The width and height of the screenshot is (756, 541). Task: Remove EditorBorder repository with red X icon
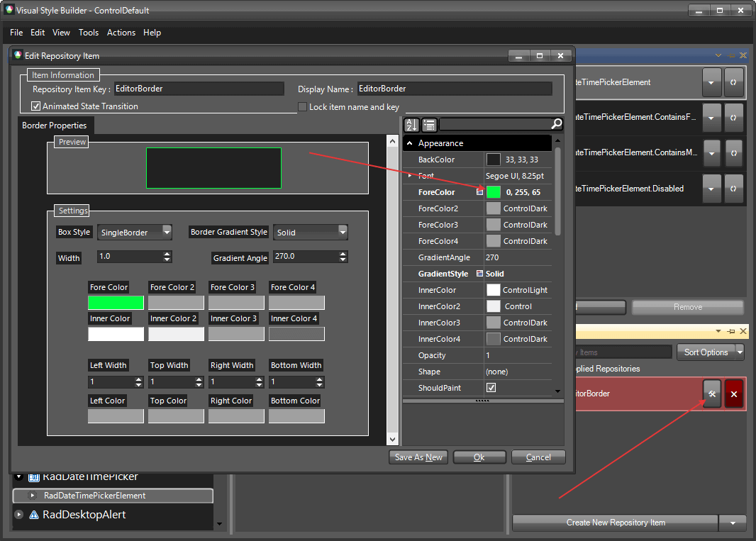(734, 394)
